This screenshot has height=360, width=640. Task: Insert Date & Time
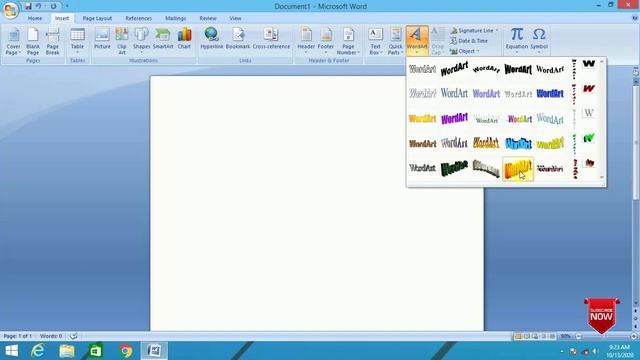469,41
